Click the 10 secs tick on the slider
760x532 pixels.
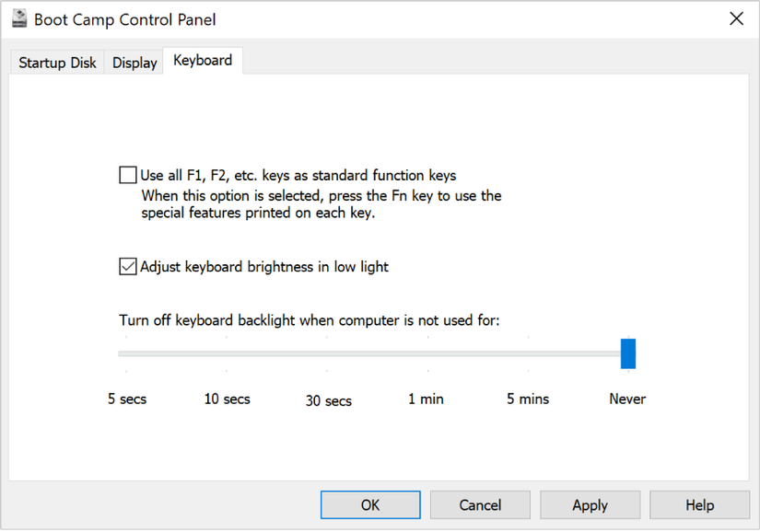pyautogui.click(x=227, y=353)
